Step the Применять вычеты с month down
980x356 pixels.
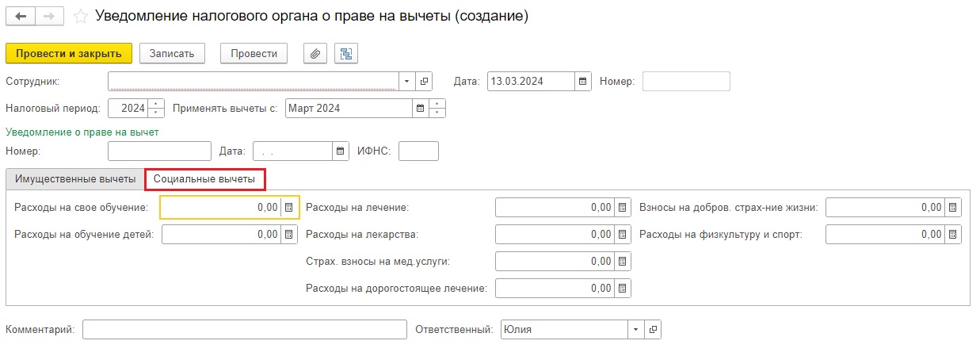[x=438, y=113]
